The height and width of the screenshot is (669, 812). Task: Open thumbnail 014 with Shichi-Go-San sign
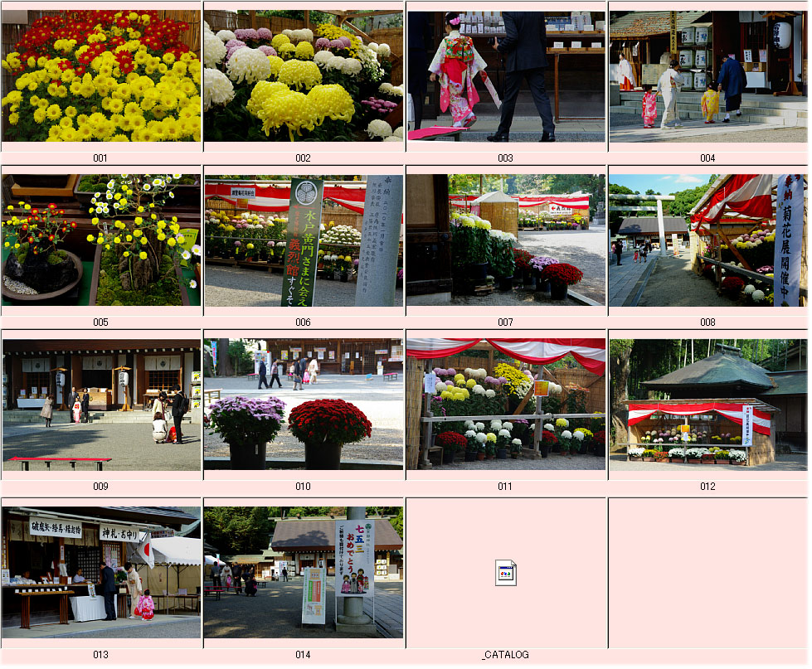coord(304,573)
